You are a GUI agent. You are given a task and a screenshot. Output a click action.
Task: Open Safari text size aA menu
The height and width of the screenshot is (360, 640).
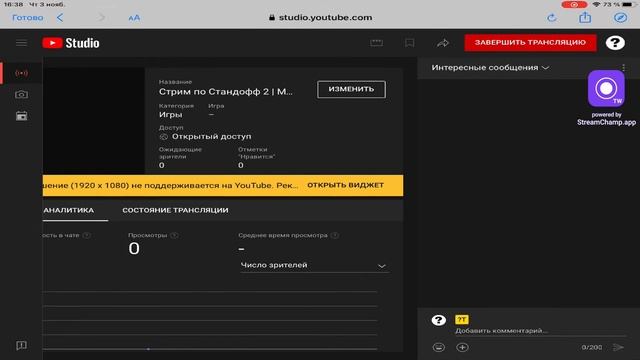pyautogui.click(x=134, y=18)
